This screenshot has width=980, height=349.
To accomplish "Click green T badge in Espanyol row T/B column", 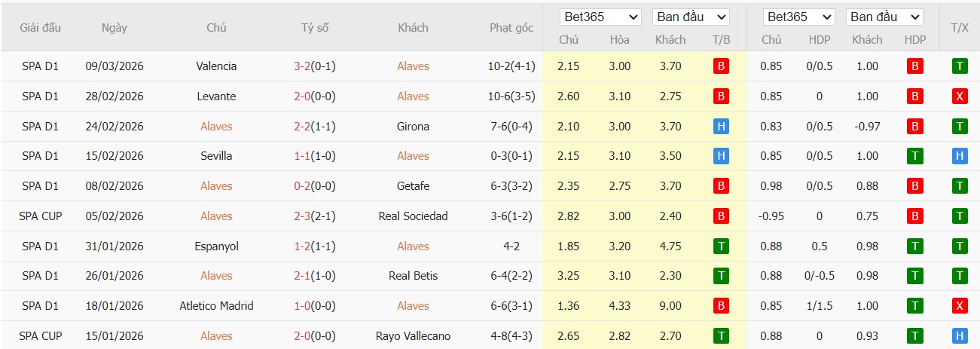I will 721,246.
